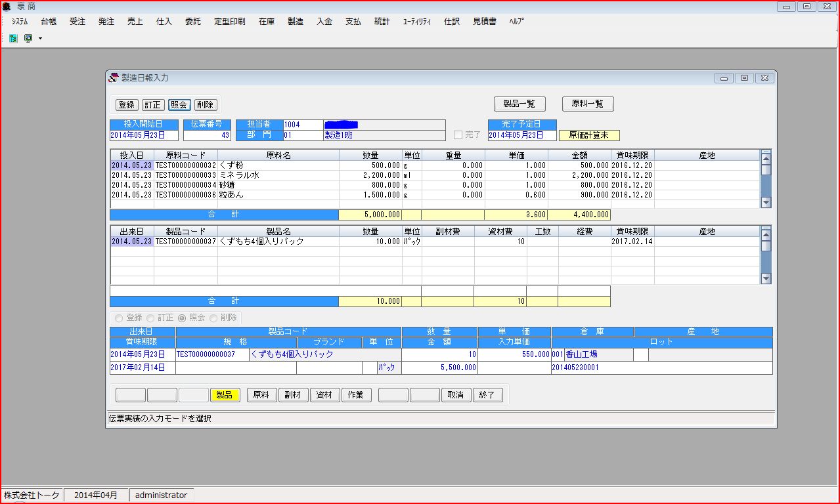Click the 製造日報入力 window title icon
Viewport: 840px width, 504px height.
tap(114, 77)
